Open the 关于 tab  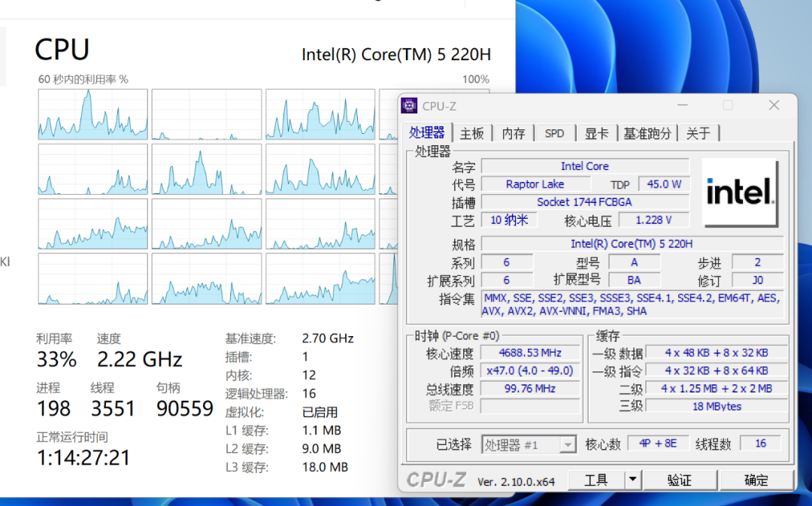(x=698, y=134)
